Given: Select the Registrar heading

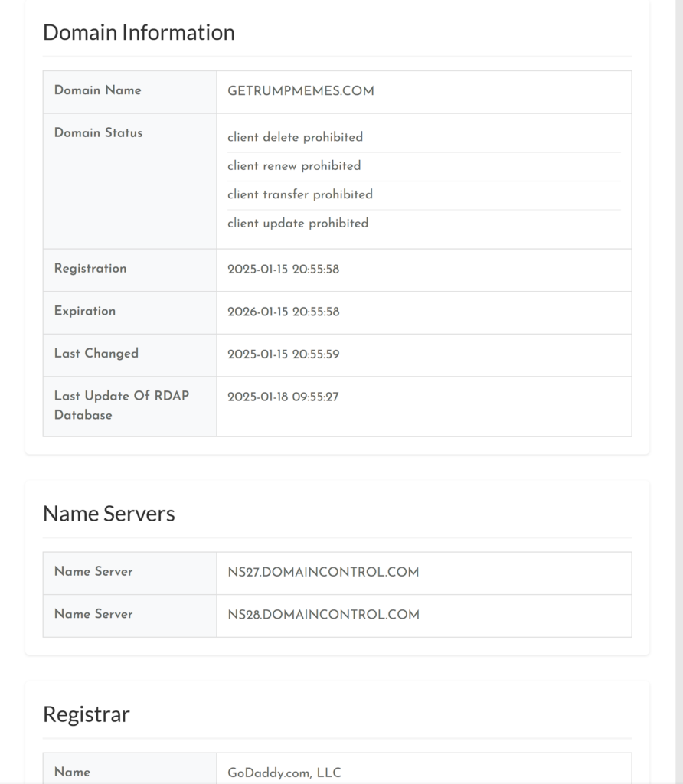Looking at the screenshot, I should pos(86,714).
